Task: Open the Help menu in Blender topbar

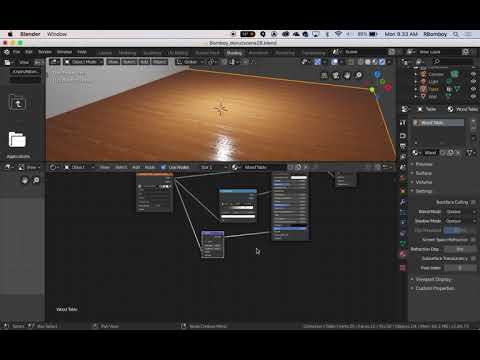Action: click(x=82, y=52)
